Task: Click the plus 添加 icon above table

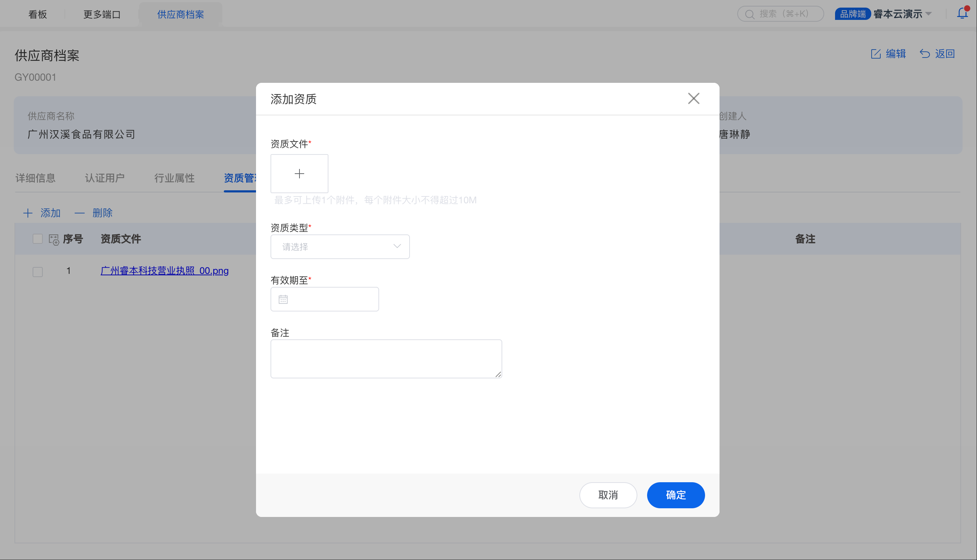Action: [x=28, y=213]
